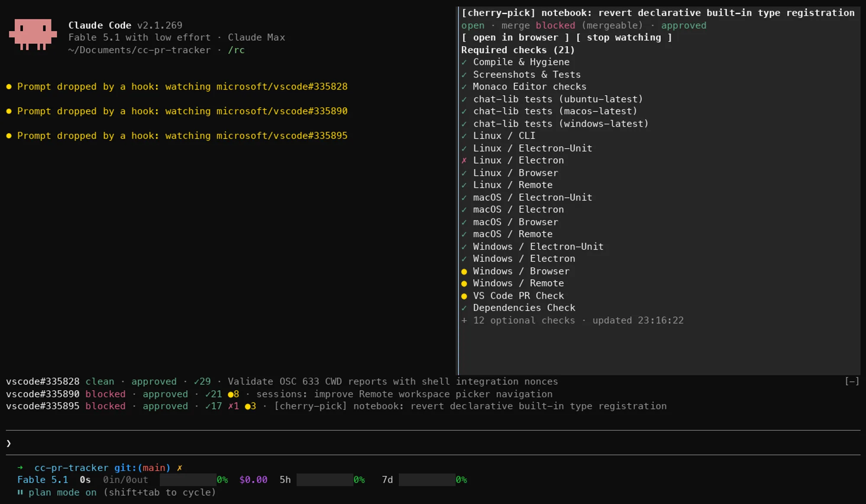Click the green clean status on vscode#335828 row
This screenshot has width=866, height=504.
tap(100, 382)
